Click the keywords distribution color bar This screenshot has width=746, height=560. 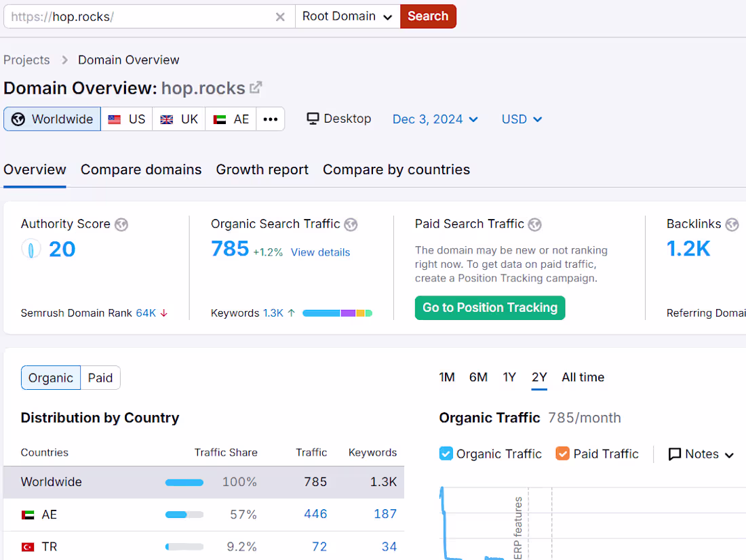(336, 313)
